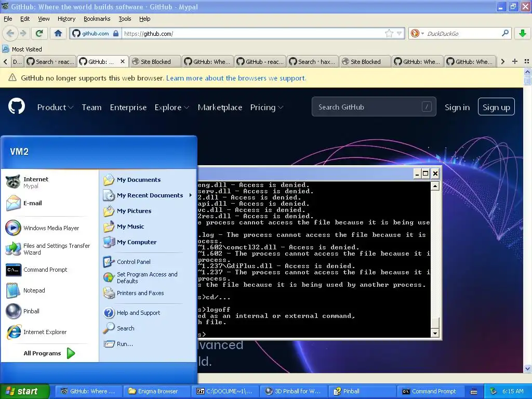Open the GitHub octocat logo home
The image size is (532, 399).
click(x=17, y=107)
